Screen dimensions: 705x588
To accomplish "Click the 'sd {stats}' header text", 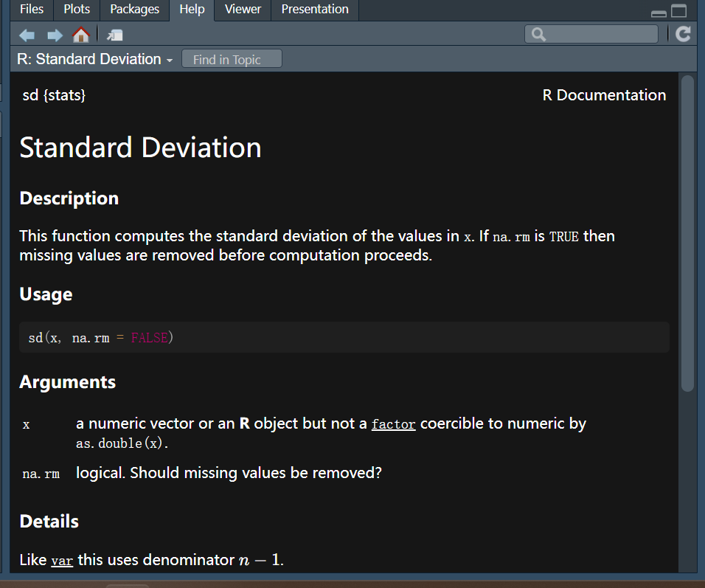I will (54, 95).
